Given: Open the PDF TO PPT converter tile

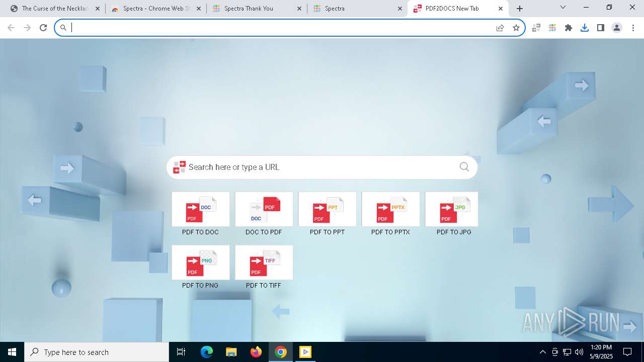Looking at the screenshot, I should (328, 209).
